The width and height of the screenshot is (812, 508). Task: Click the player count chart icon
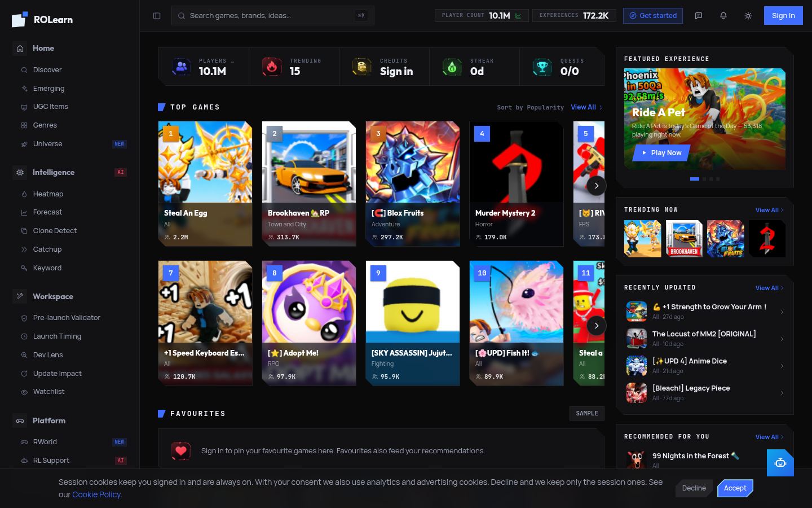pos(518,16)
